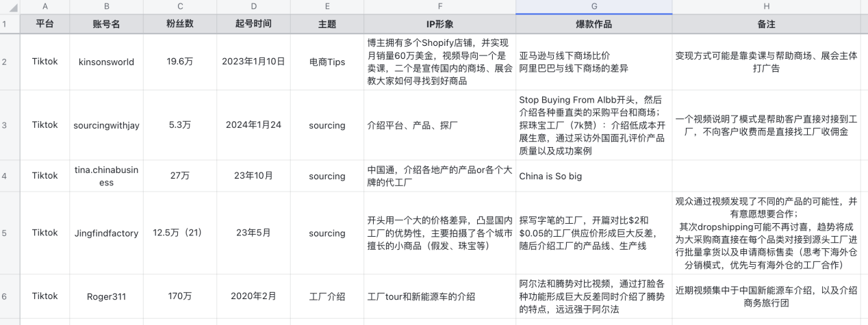
Task: Select column A header
Action: coord(44,7)
